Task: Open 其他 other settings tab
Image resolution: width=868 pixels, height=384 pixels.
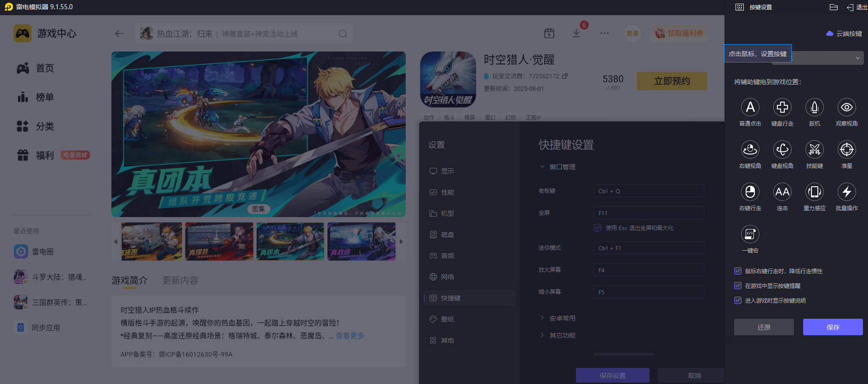Action: [x=469, y=340]
